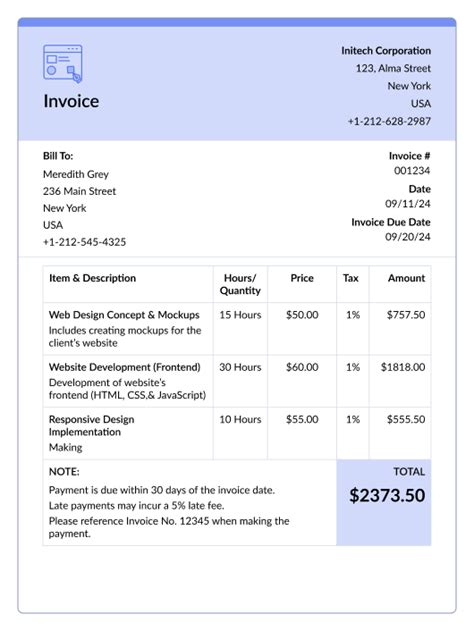This screenshot has height=631, width=474.
Task: Select 'Initech Corporation' company name
Action: pyautogui.click(x=386, y=51)
